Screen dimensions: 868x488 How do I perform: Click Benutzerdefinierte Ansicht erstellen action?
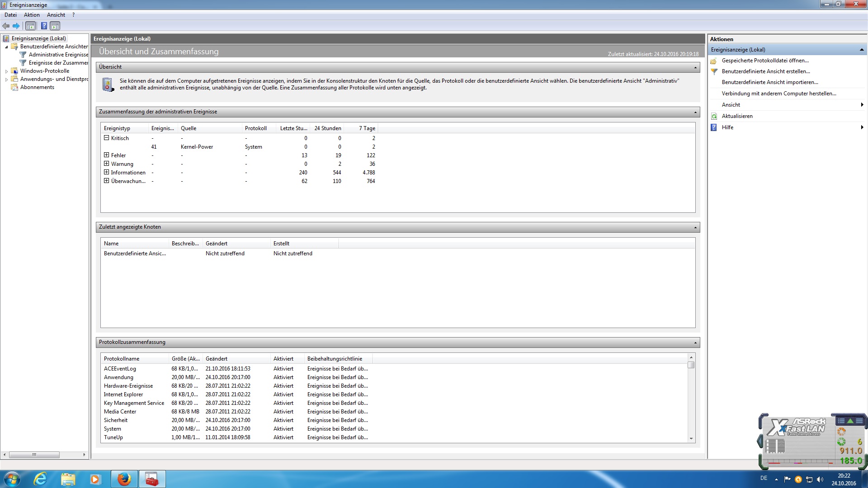765,71
